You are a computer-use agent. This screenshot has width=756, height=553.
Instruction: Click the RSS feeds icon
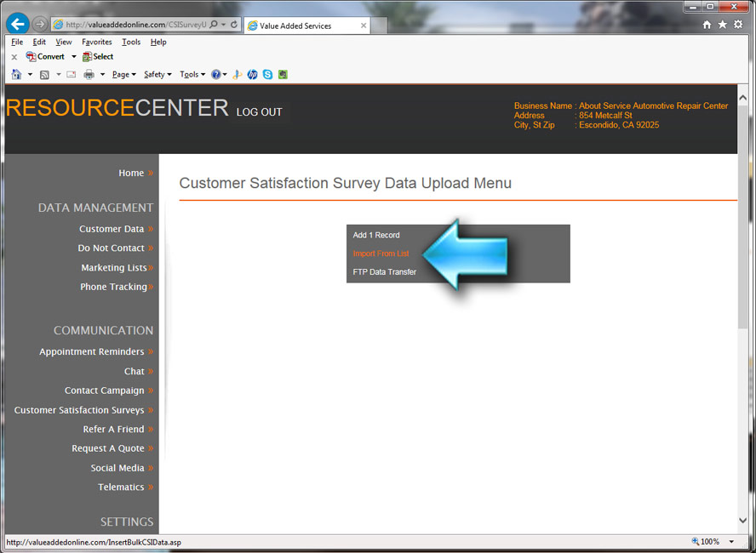point(44,75)
